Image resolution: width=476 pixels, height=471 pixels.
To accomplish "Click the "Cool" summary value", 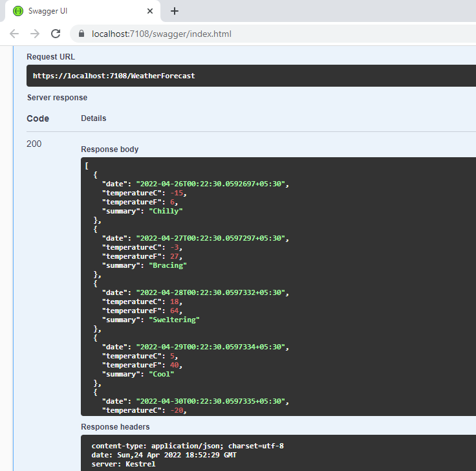I will (162, 374).
